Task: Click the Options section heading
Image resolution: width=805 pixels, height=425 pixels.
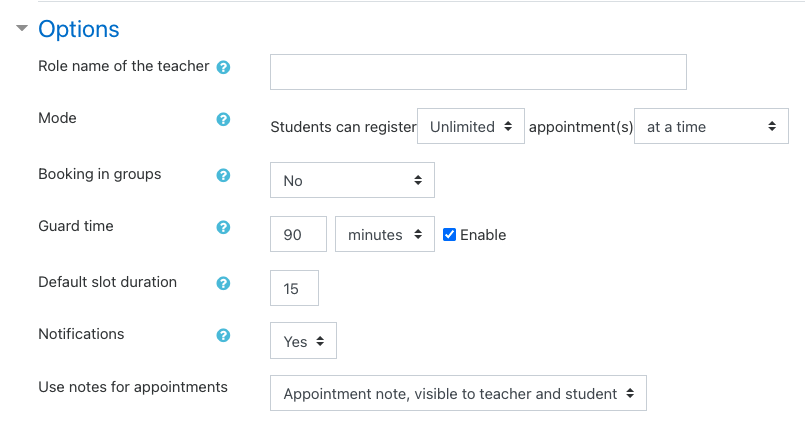Action: click(79, 29)
